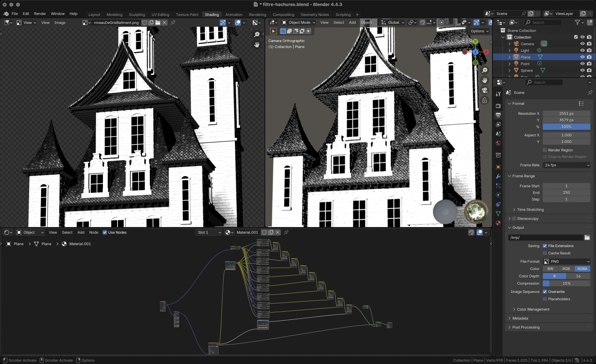The height and width of the screenshot is (364, 596).
Task: Enable Stereoscopy checkbox
Action: tap(514, 219)
